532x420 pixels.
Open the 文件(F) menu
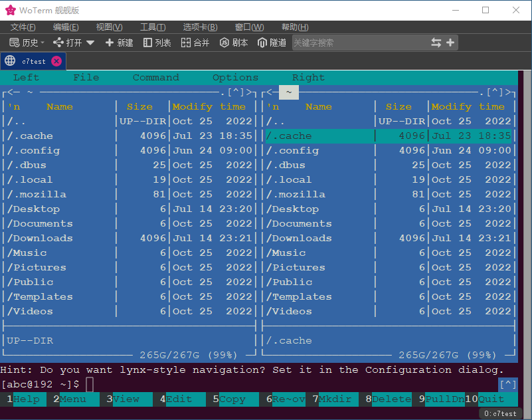(x=23, y=27)
